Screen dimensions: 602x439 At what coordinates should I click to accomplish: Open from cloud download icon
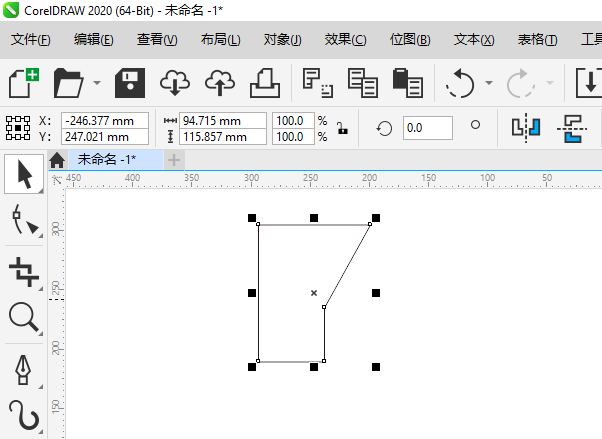(175, 83)
